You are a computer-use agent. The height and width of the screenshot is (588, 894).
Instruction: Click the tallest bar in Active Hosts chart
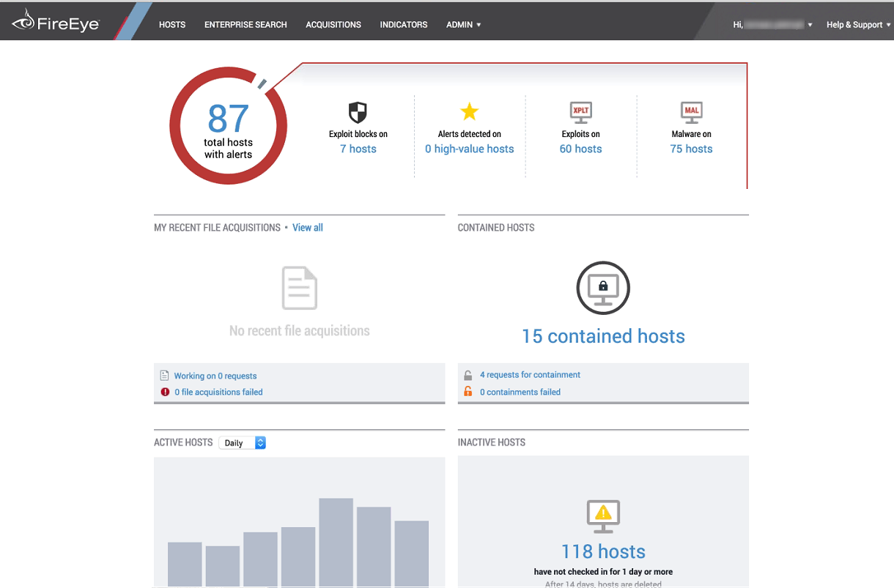click(336, 542)
